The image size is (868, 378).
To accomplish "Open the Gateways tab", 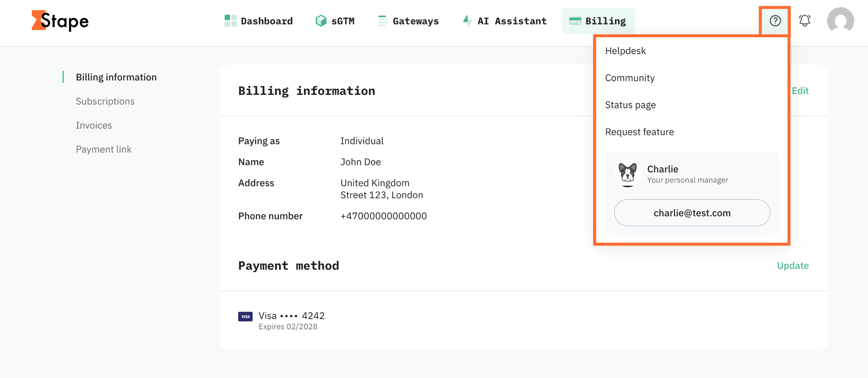I will tap(409, 21).
